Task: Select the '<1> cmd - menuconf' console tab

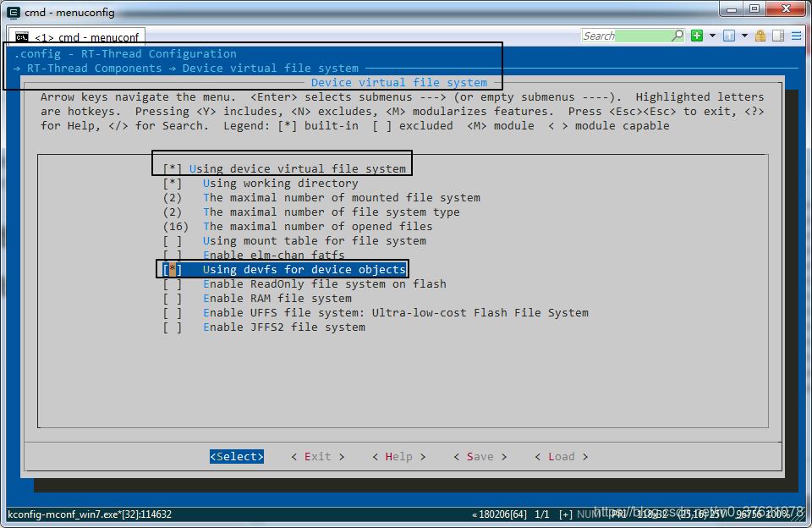Action: (78, 37)
